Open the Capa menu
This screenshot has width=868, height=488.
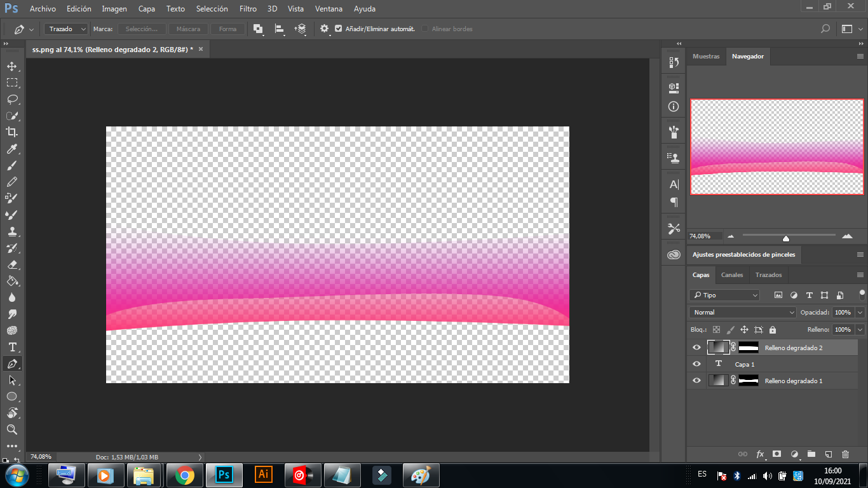(x=147, y=9)
